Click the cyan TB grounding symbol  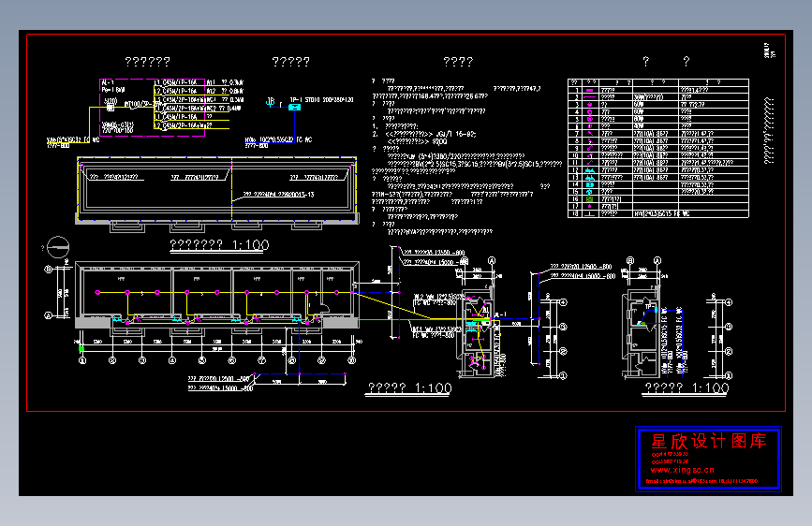(271, 101)
